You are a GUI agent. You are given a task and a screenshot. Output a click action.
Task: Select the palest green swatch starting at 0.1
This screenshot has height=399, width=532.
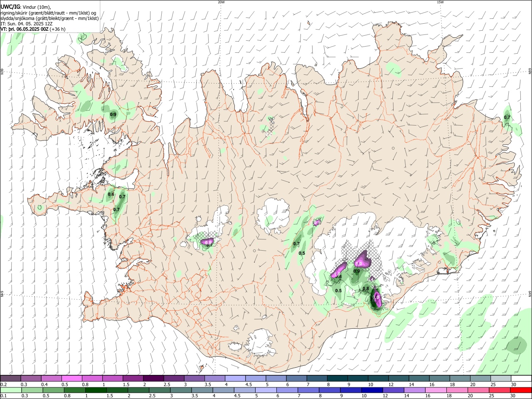[11, 390]
